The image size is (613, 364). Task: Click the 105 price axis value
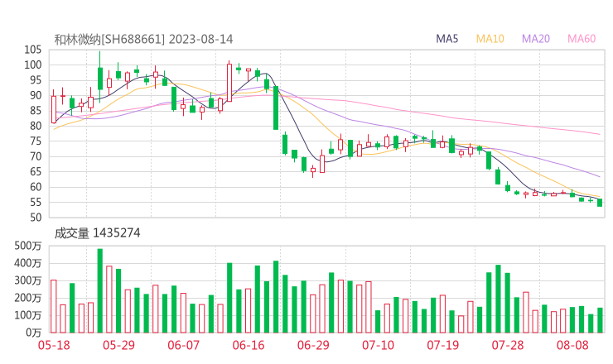(33, 50)
